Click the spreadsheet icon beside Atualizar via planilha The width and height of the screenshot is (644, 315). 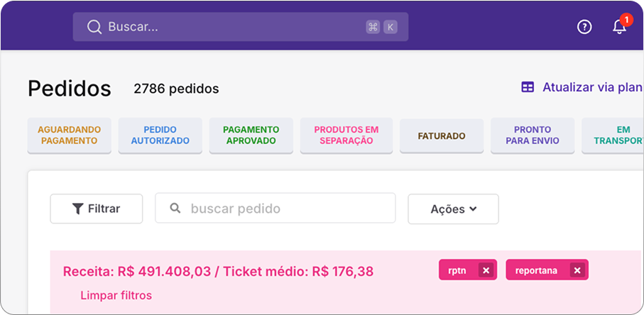[x=528, y=87]
